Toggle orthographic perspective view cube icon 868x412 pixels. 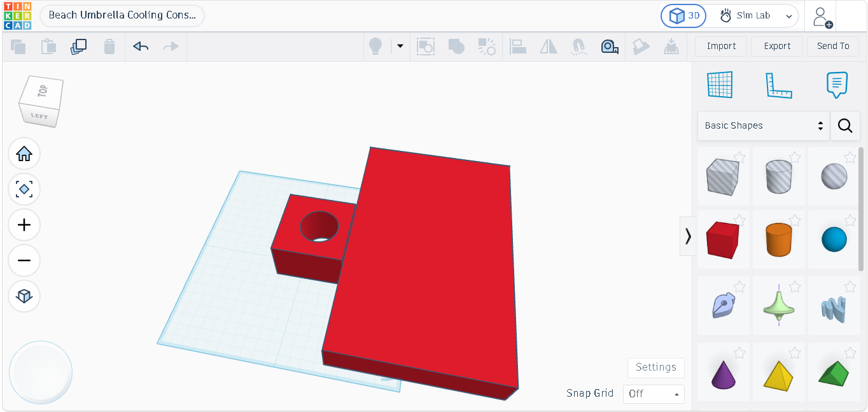pos(24,296)
